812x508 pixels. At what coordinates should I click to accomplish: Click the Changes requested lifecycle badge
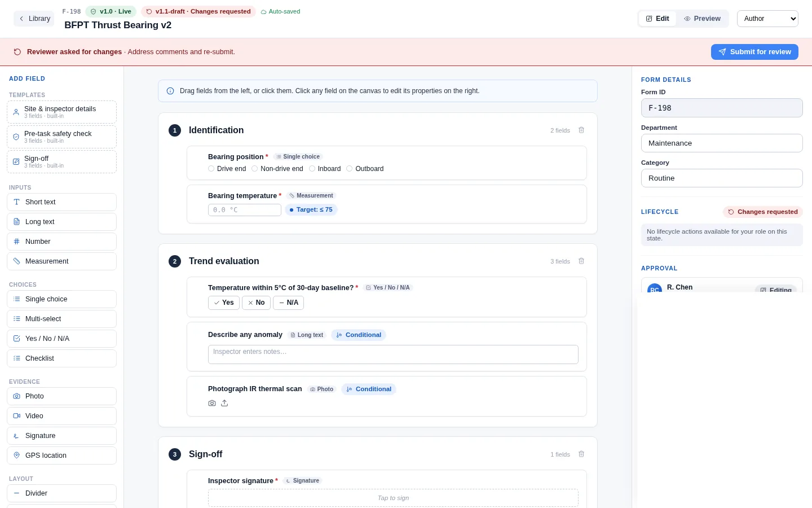[763, 212]
